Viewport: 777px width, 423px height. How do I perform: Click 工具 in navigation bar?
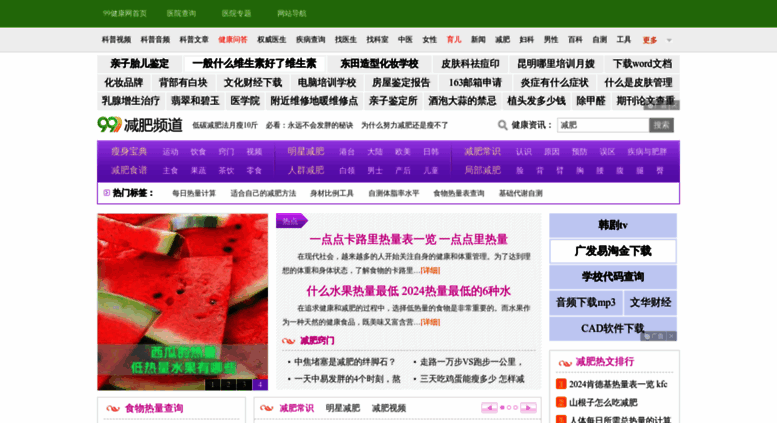pos(624,40)
